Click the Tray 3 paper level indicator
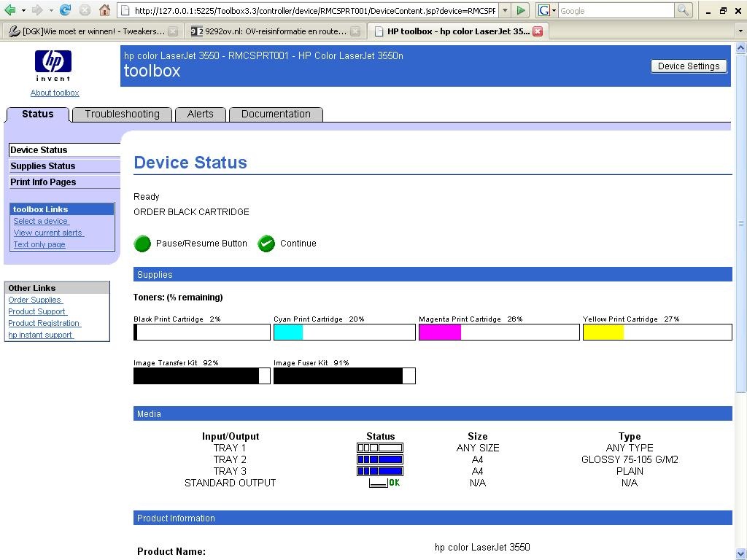Image resolution: width=747 pixels, height=560 pixels. 380,471
